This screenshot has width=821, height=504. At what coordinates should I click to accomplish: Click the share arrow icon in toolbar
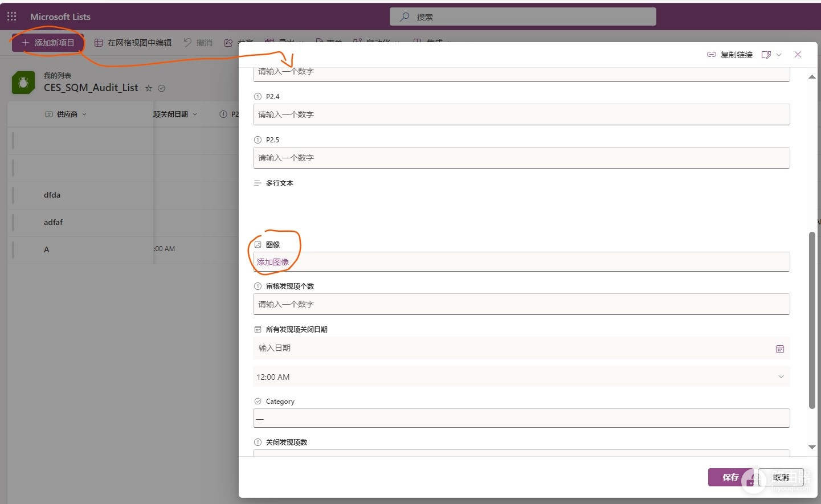pos(228,43)
